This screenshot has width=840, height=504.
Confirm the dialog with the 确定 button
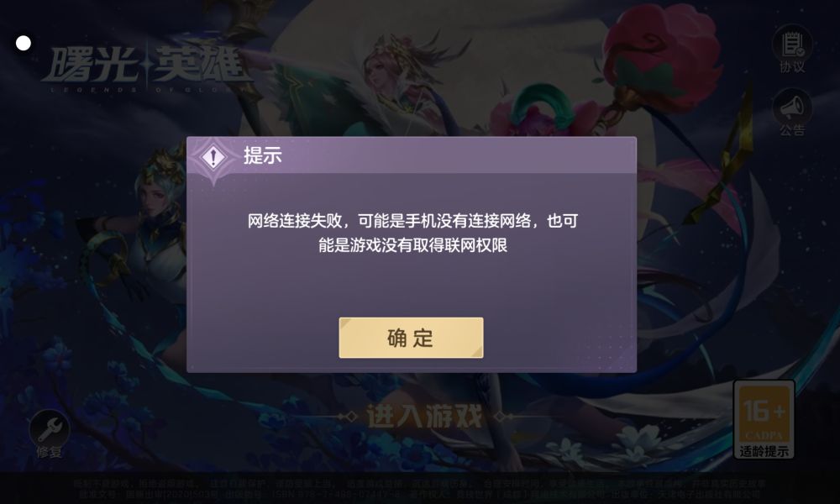(411, 338)
